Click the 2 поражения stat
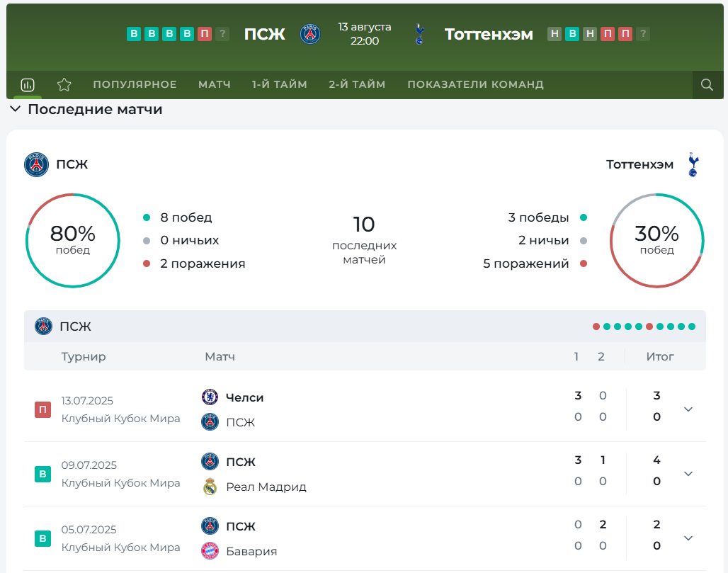This screenshot has width=728, height=573. (203, 263)
